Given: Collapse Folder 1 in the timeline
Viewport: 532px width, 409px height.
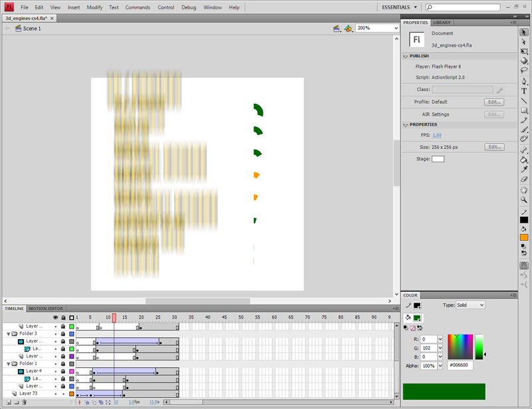Looking at the screenshot, I should [x=8, y=364].
